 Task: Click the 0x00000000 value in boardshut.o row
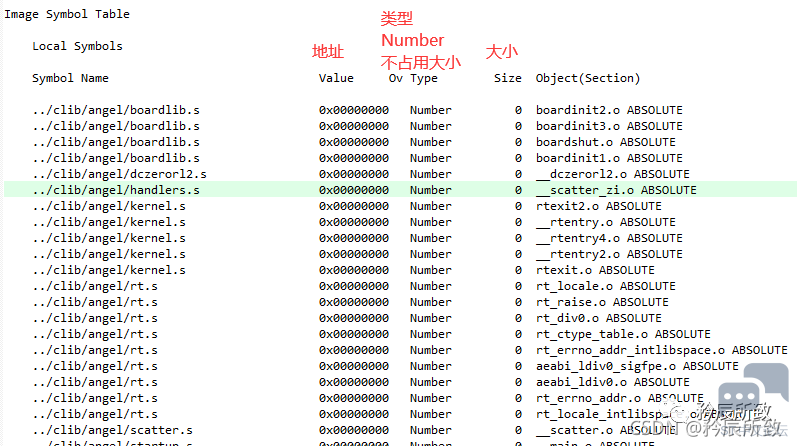tap(354, 142)
